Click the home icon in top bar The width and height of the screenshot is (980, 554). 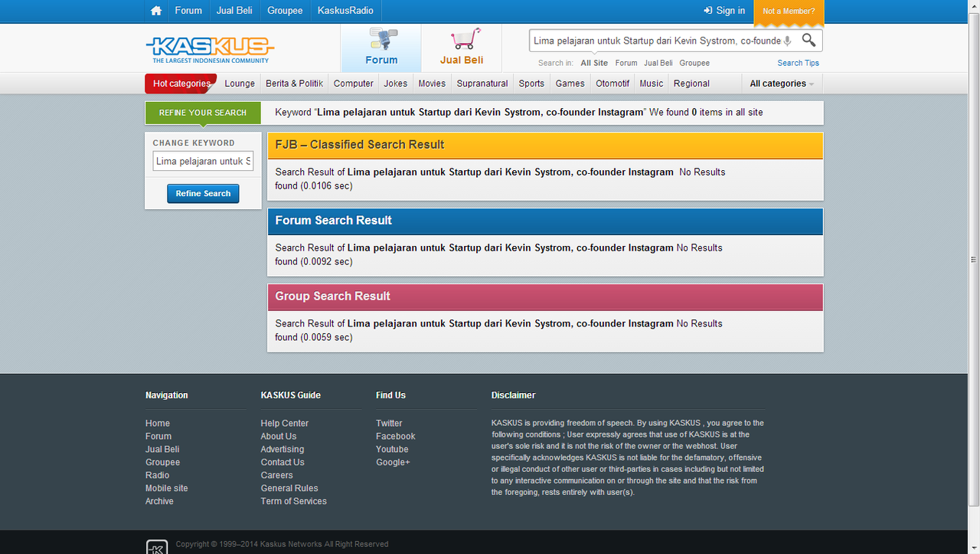(x=156, y=11)
